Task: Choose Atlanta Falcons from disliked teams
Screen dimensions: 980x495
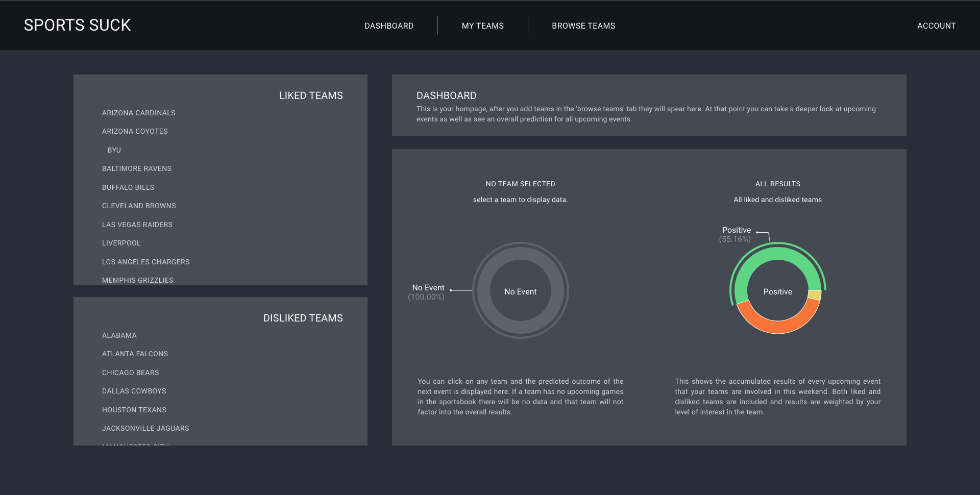Action: tap(135, 354)
